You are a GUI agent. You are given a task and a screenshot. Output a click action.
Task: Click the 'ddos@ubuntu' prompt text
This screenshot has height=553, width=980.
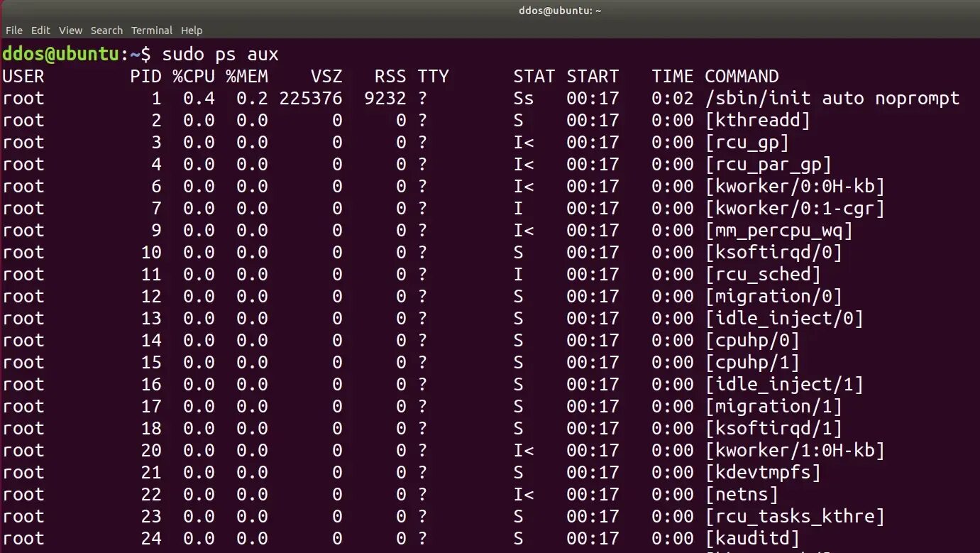[x=62, y=54]
